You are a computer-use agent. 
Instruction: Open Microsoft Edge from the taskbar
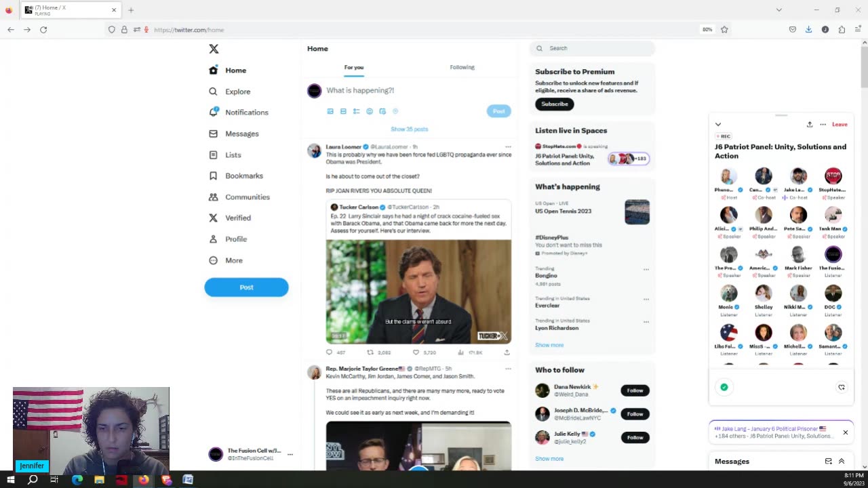click(77, 480)
